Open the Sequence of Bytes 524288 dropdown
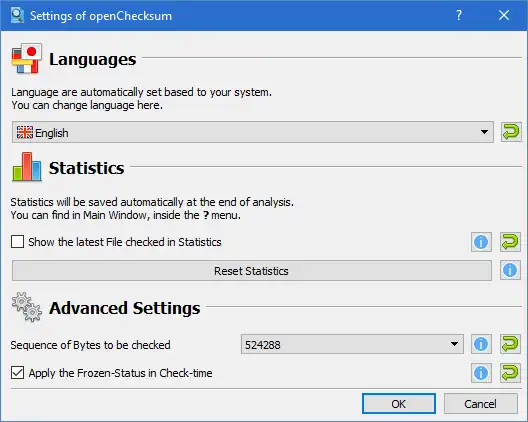This screenshot has width=528, height=422. (352, 345)
